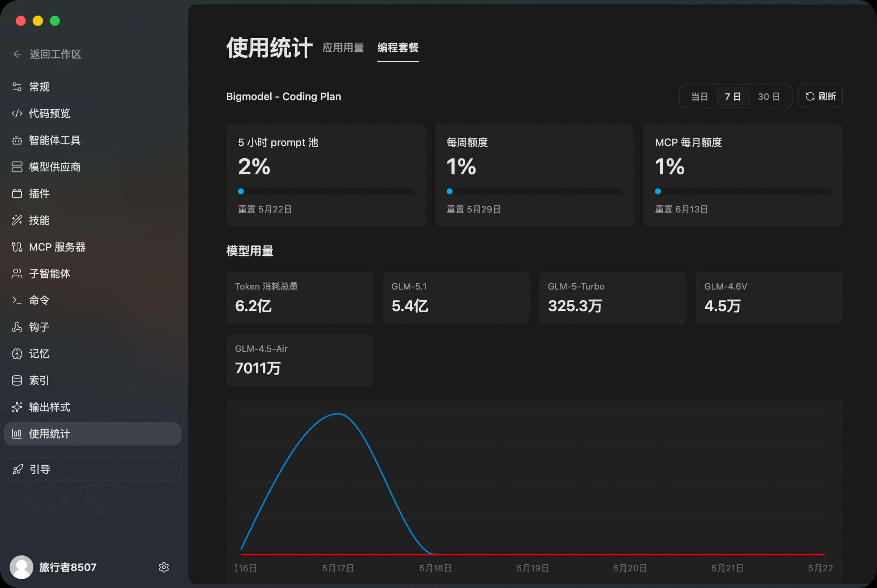Click the 重置 5月29日 text
The height and width of the screenshot is (588, 877).
tap(474, 209)
